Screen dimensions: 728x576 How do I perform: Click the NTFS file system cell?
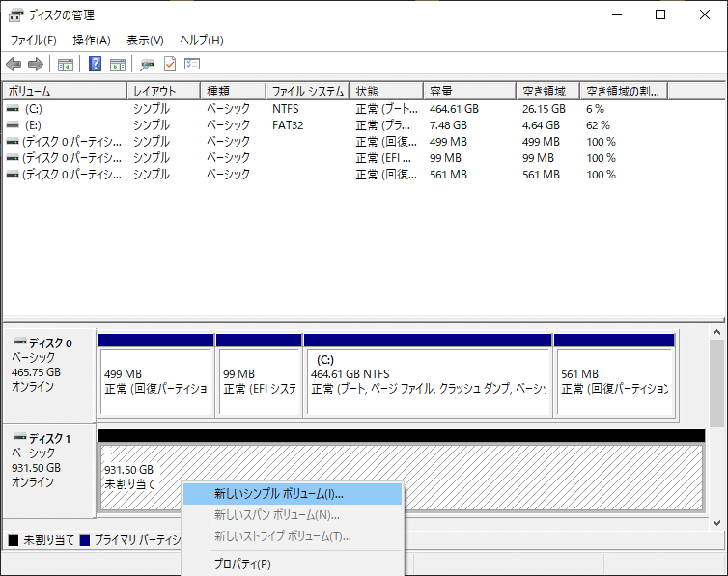point(285,109)
